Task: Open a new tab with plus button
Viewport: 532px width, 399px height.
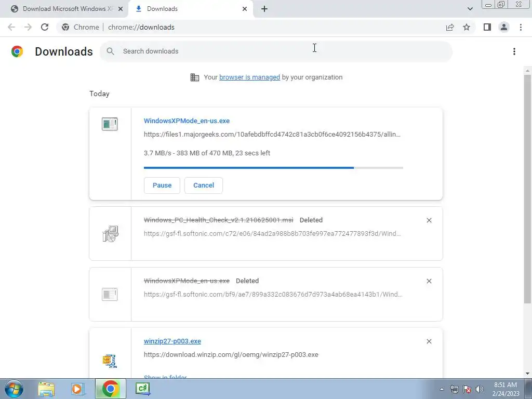Action: click(264, 9)
